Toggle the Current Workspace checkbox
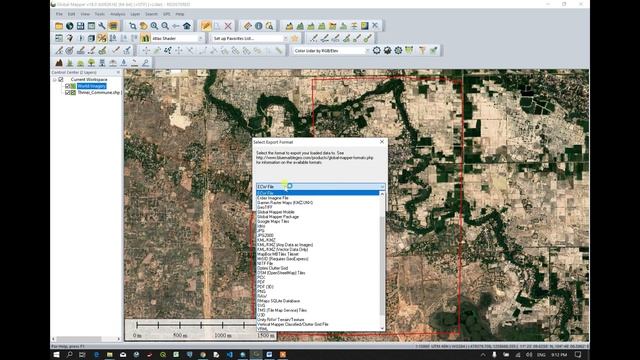 61,80
